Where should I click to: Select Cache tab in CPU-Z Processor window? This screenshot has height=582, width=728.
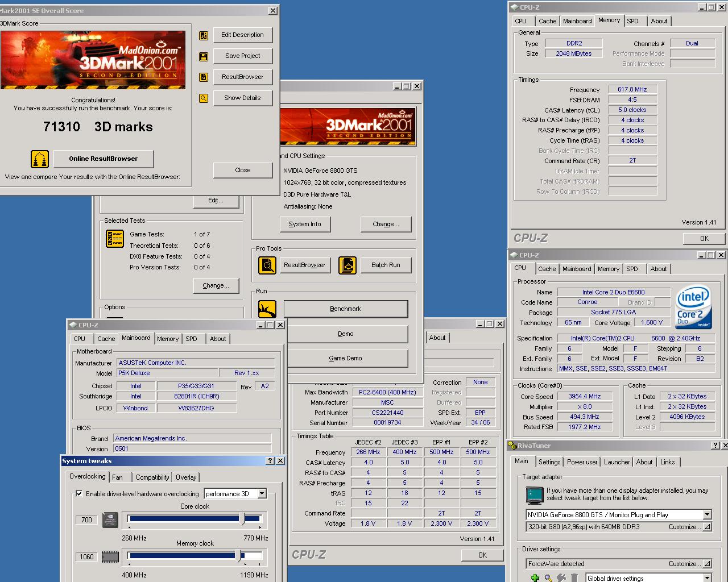[x=547, y=269]
